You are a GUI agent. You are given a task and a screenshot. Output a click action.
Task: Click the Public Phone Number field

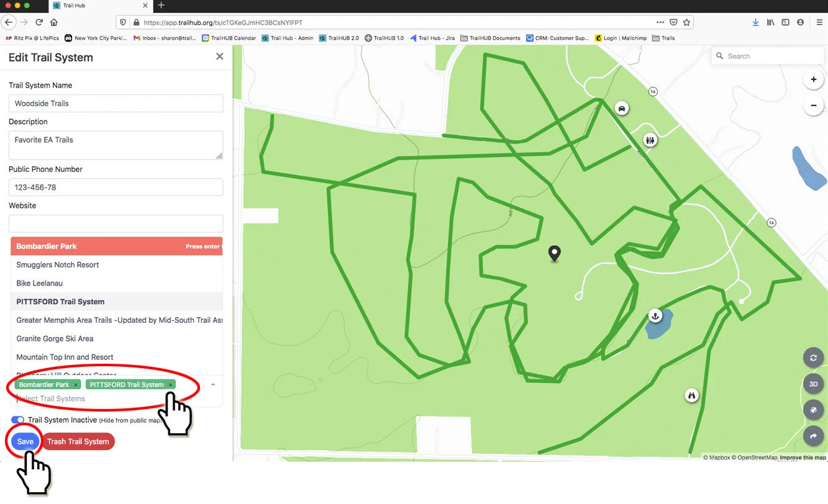point(116,187)
